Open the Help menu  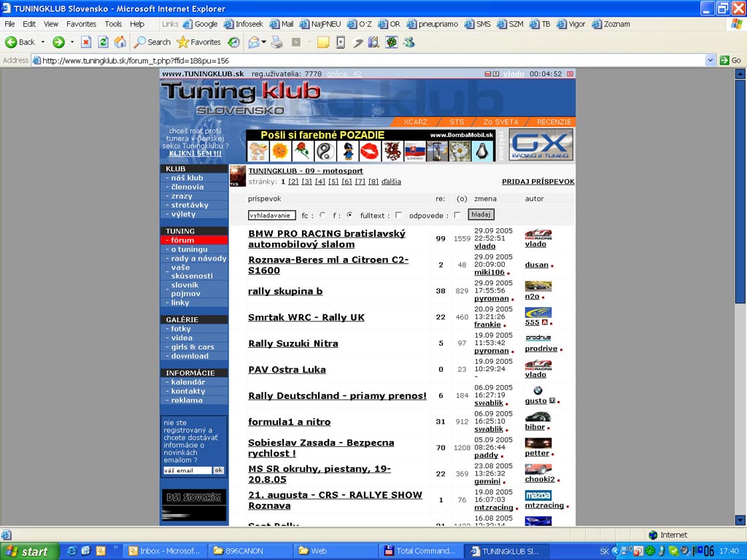[x=136, y=24]
